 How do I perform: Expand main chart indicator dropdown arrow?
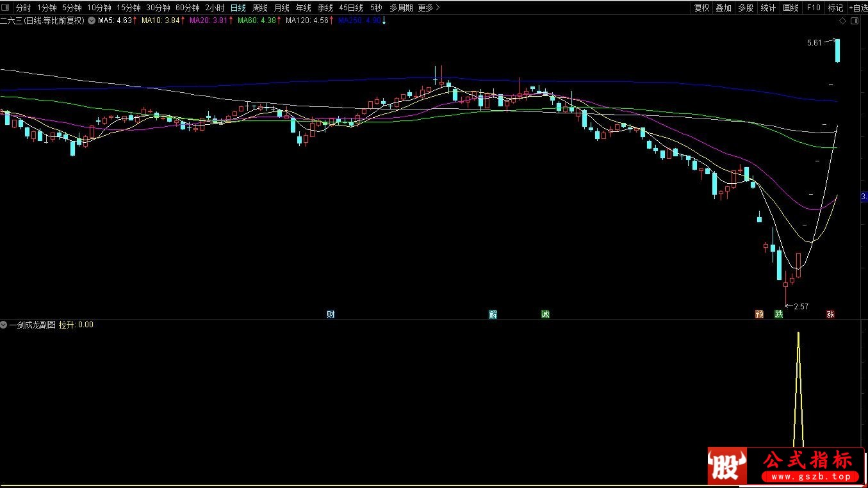click(x=91, y=20)
